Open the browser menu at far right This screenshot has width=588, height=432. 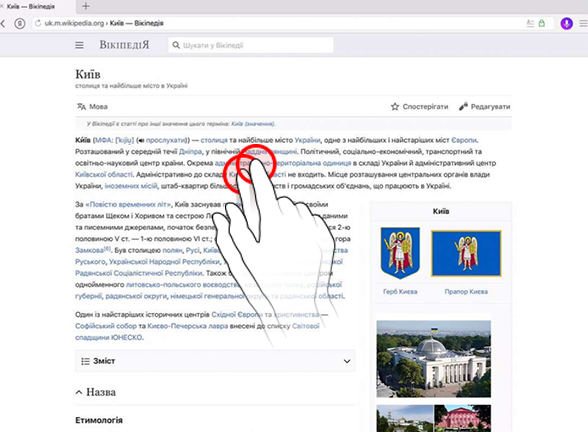pyautogui.click(x=584, y=24)
